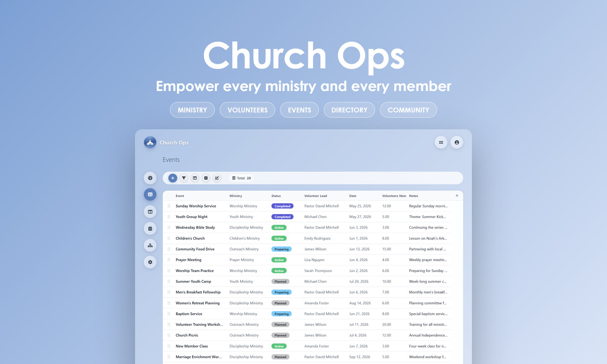
Task: Grab drag handle of Sunday Worship Service row
Action: [169, 206]
